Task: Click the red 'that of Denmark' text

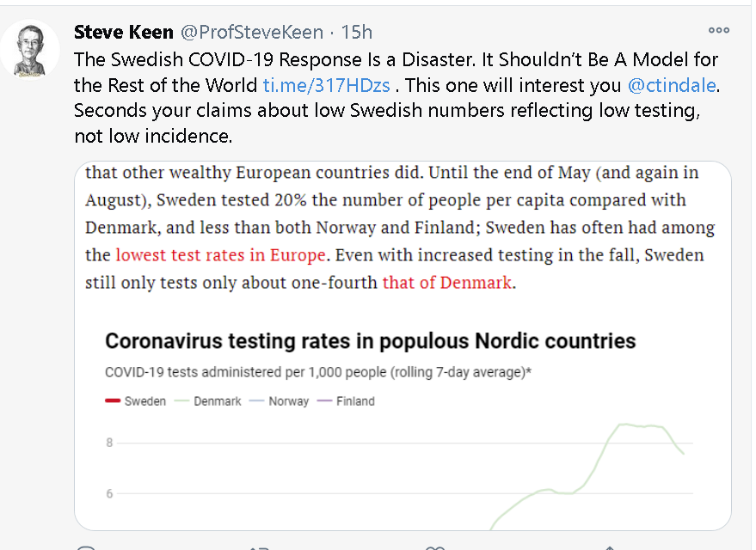Action: [447, 282]
